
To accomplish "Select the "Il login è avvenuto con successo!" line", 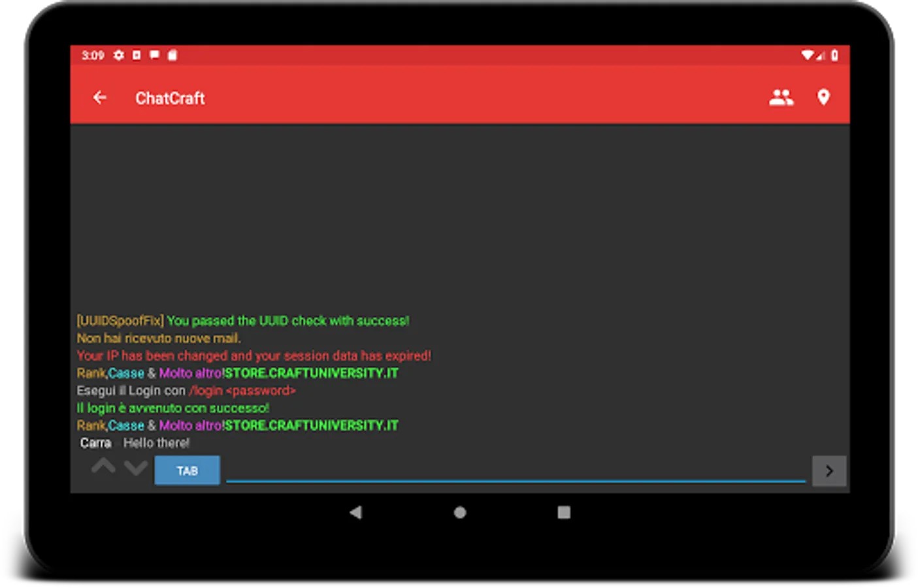I will pyautogui.click(x=172, y=408).
